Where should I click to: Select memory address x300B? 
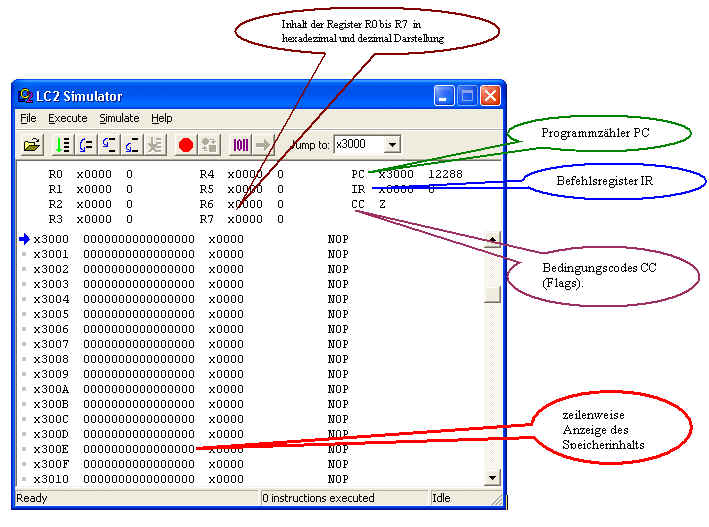click(x=51, y=404)
